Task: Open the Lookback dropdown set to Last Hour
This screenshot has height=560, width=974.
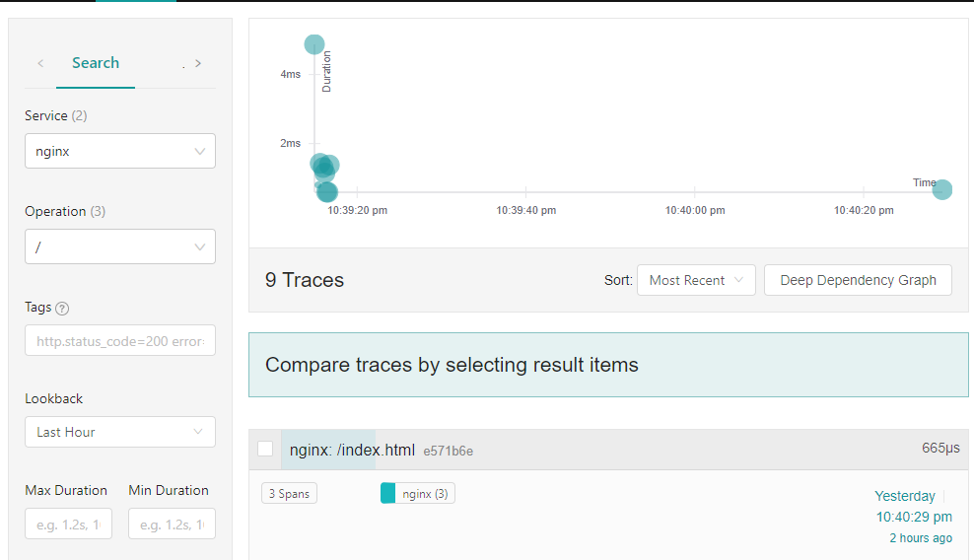Action: pos(120,432)
